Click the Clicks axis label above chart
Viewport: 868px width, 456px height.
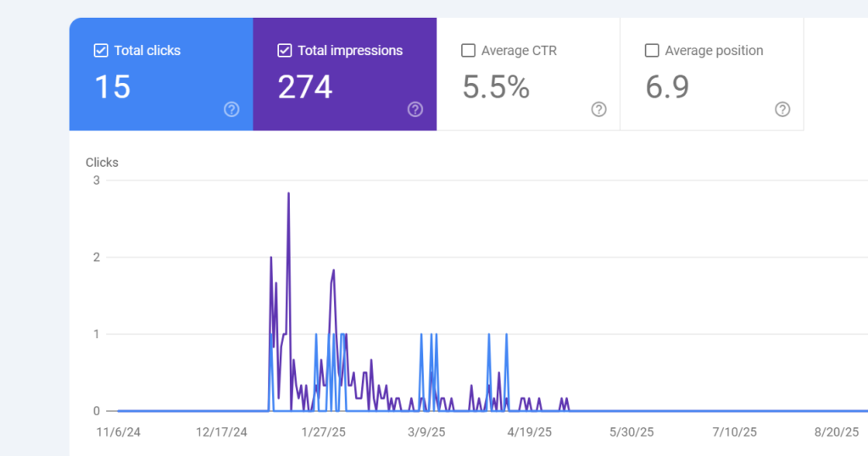102,162
